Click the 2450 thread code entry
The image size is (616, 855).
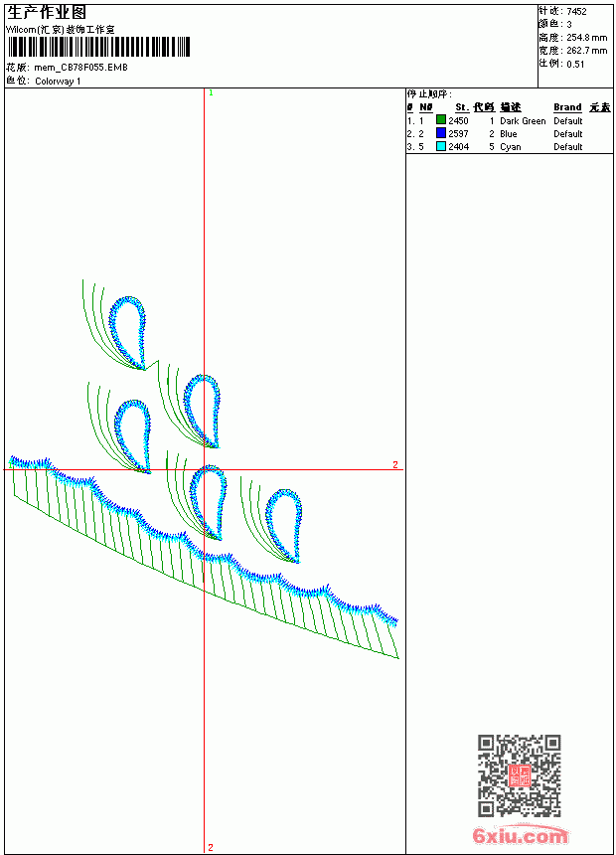(x=458, y=120)
